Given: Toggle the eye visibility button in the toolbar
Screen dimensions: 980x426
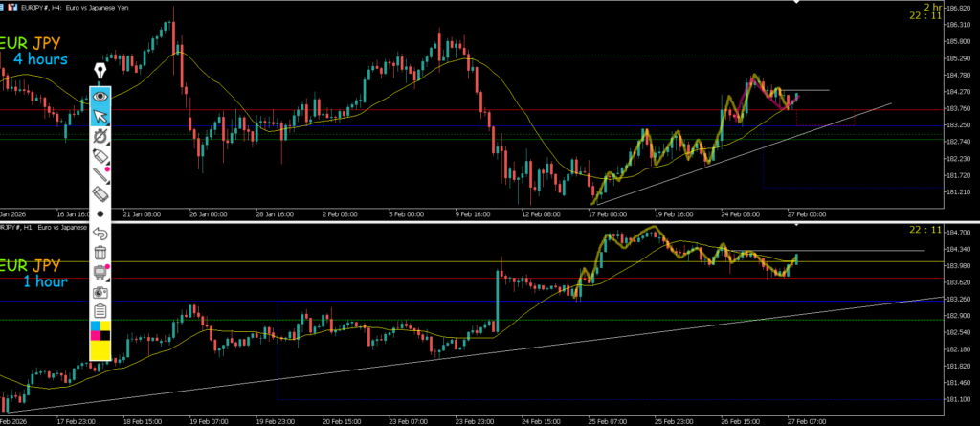Looking at the screenshot, I should click(x=100, y=97).
